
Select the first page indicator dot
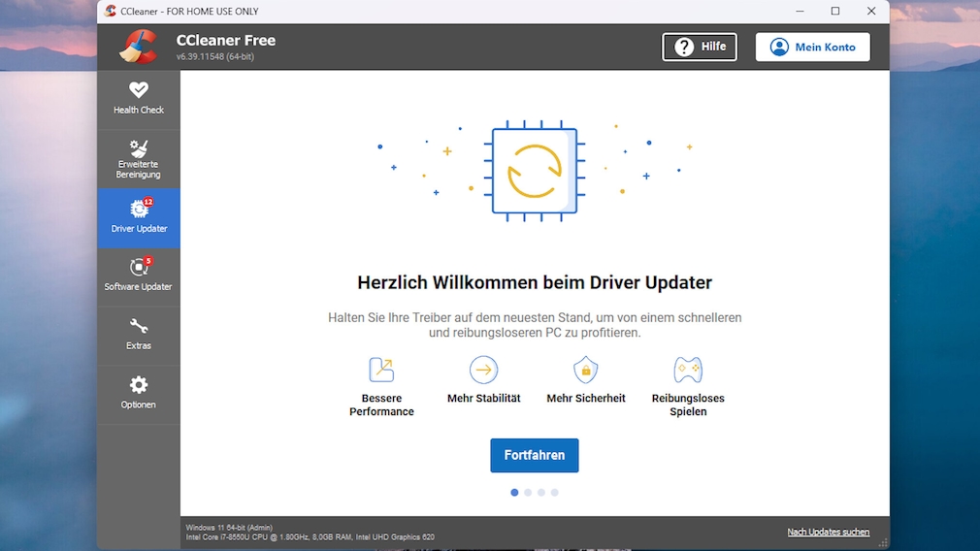[514, 493]
